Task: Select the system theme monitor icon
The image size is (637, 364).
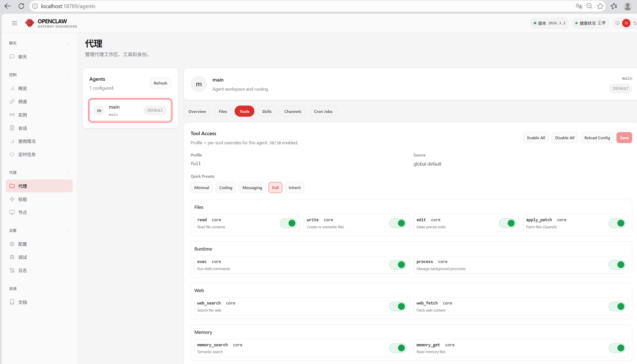Action: (617, 23)
